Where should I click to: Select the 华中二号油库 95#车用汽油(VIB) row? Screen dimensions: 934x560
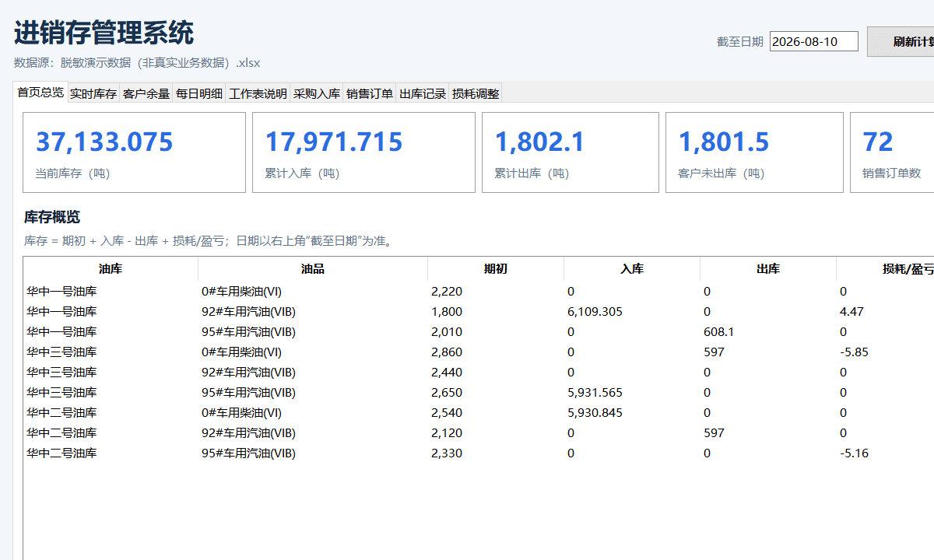click(x=479, y=453)
